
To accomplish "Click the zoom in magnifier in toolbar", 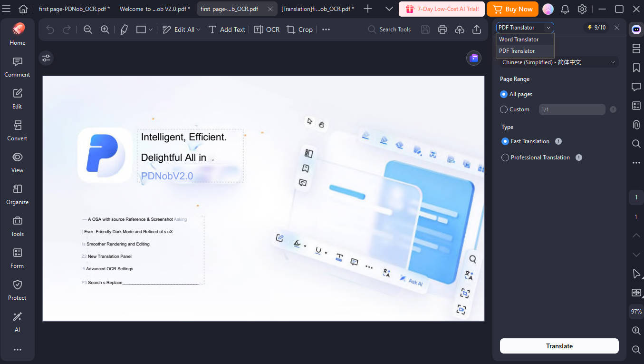I will coord(105,30).
